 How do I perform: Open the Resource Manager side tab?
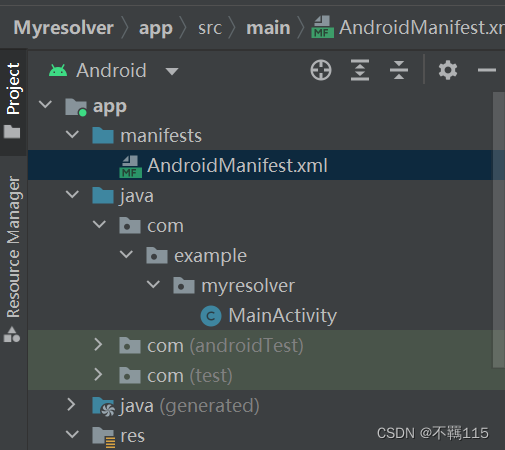coord(13,260)
